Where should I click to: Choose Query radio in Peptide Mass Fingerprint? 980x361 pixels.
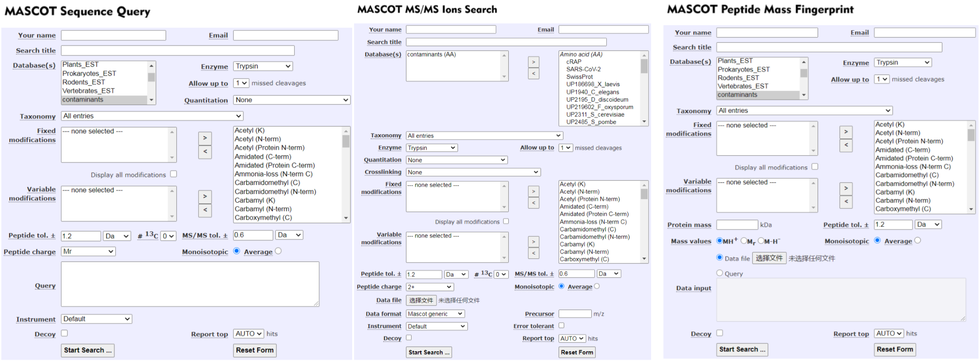click(x=720, y=273)
